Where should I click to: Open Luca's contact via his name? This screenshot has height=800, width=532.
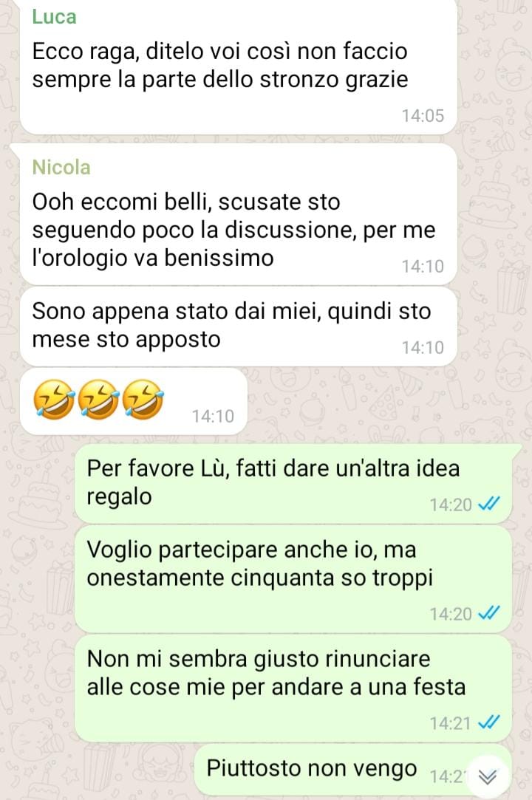point(54,16)
